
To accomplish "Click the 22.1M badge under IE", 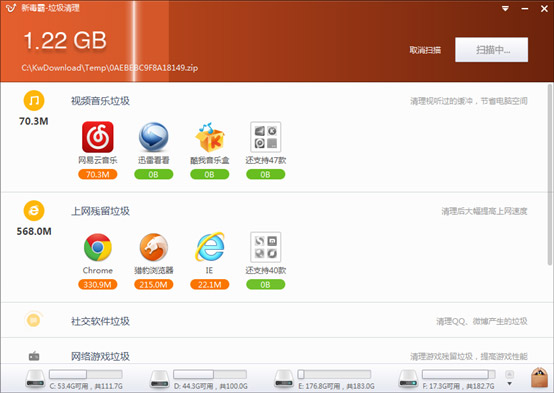I will [x=210, y=285].
